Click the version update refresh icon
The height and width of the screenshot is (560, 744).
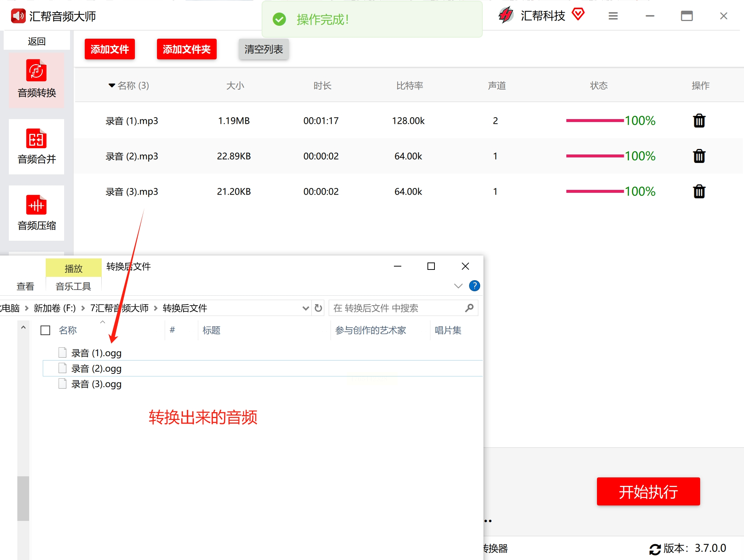pyautogui.click(x=654, y=549)
